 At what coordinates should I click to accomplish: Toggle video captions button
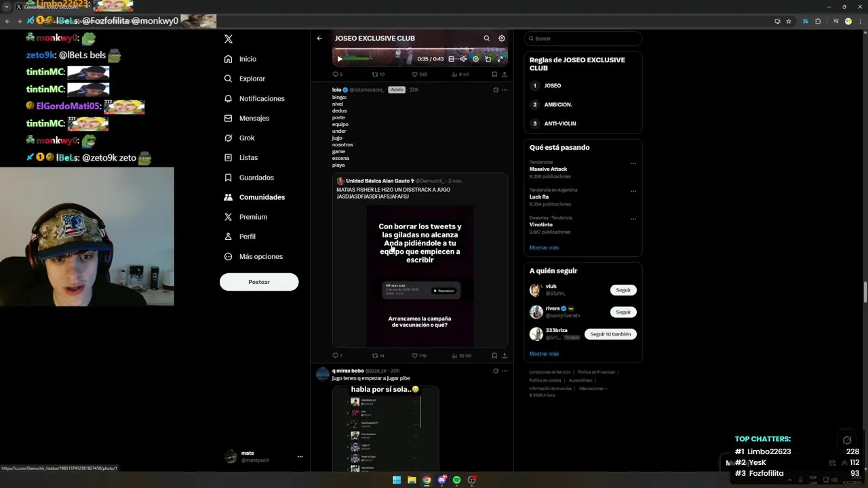[452, 59]
